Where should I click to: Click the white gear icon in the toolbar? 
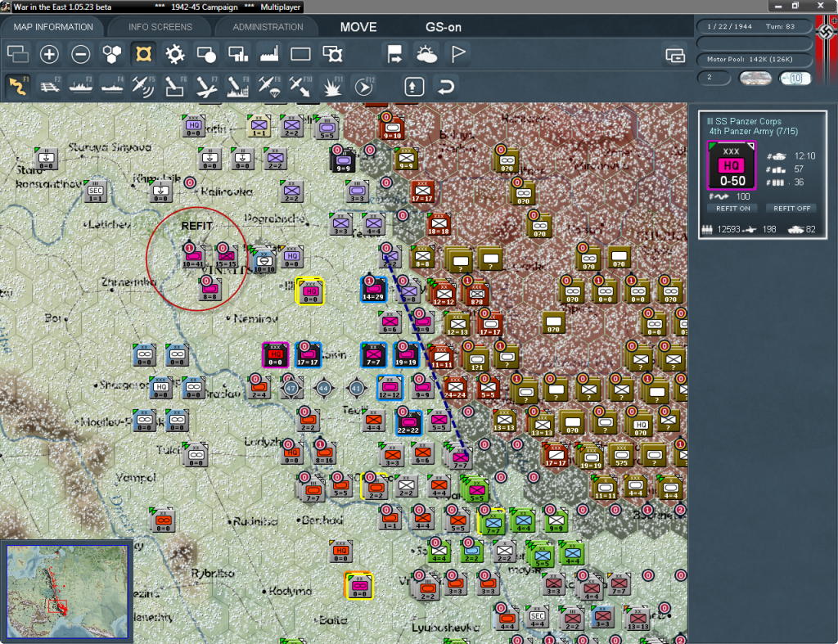pos(175,54)
